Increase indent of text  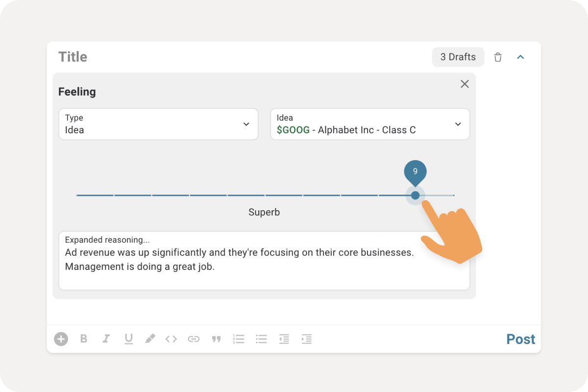tap(306, 339)
